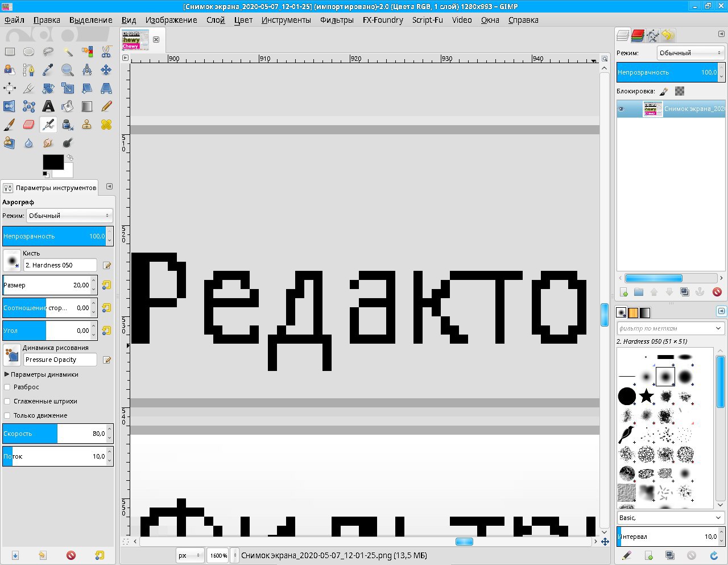This screenshot has width=728, height=565.
Task: Edit the Pressure Opacity dynamics button
Action: click(x=106, y=360)
